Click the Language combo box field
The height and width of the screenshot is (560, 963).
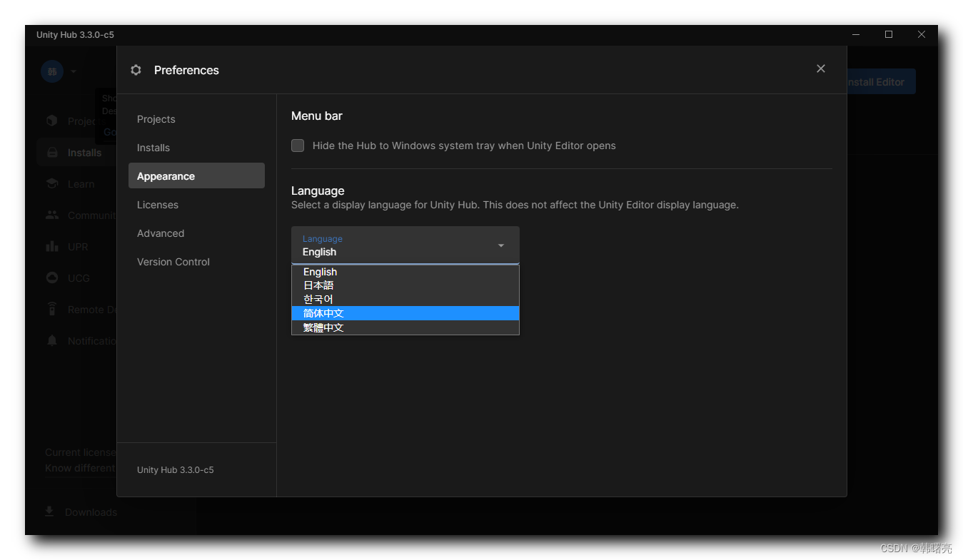pyautogui.click(x=405, y=245)
